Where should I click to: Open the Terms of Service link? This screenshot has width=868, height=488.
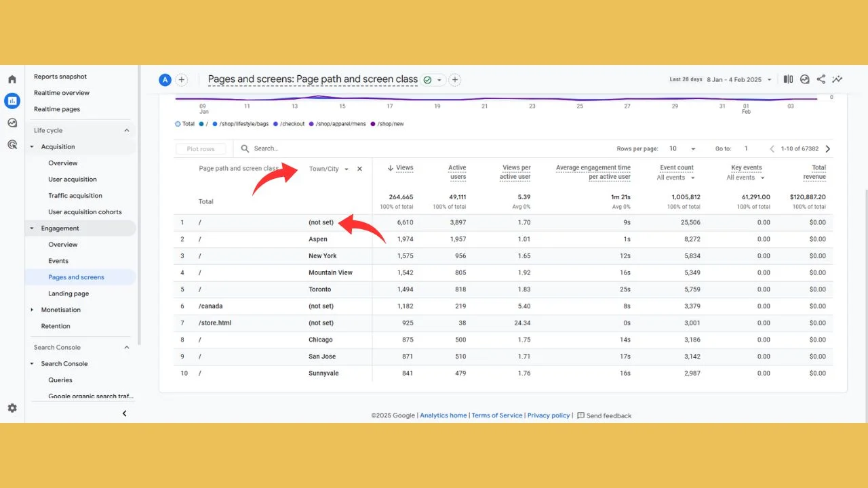(497, 415)
